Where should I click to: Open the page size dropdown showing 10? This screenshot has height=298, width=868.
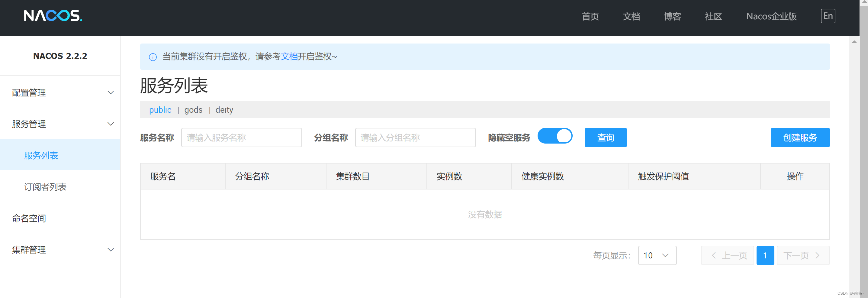pyautogui.click(x=657, y=255)
